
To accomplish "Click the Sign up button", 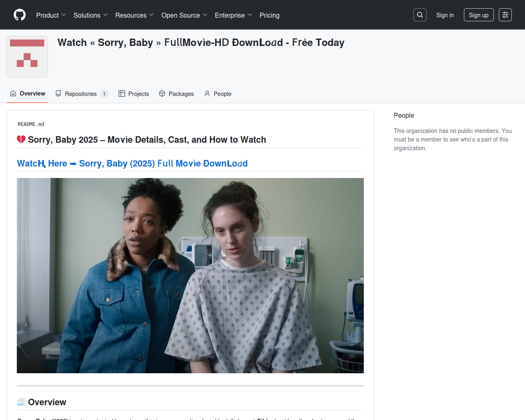I will 479,15.
